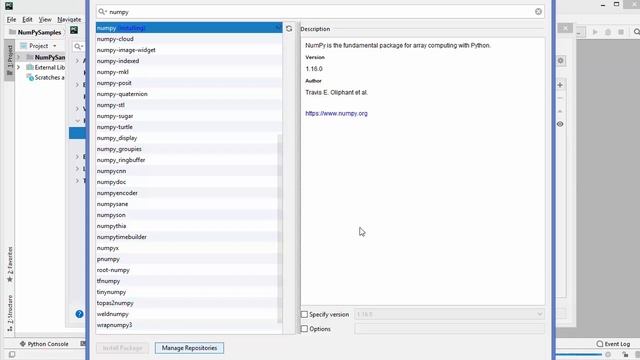This screenshot has width=640, height=360.
Task: Click the numpy search input field
Action: click(320, 12)
